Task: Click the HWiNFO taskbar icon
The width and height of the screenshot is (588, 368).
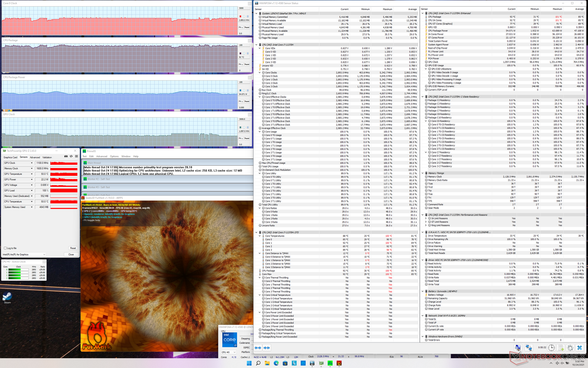Action: coord(312,363)
